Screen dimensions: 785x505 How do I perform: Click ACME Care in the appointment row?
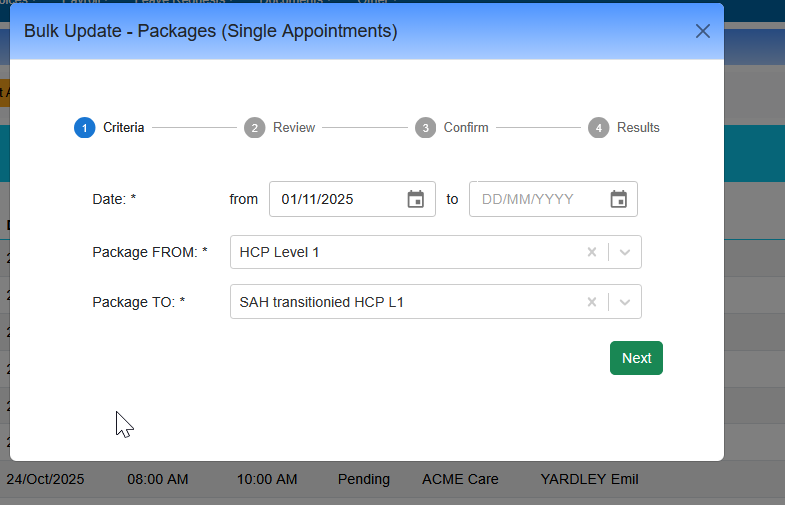tap(460, 479)
